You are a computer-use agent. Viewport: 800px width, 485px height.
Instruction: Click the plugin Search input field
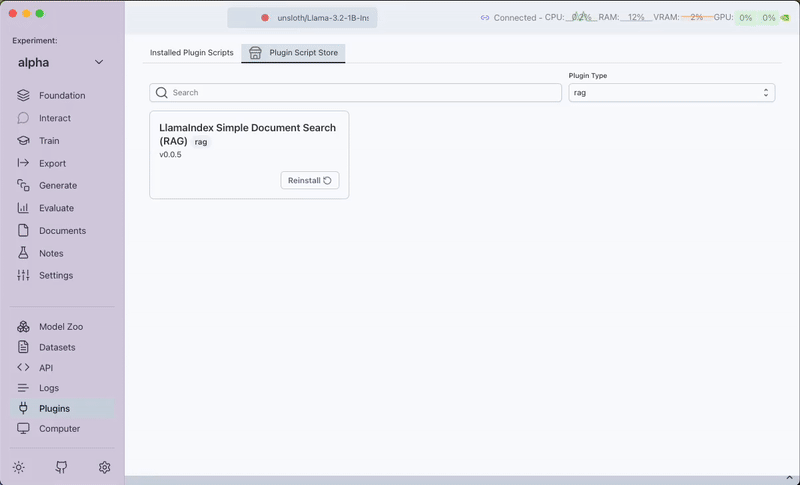(356, 92)
